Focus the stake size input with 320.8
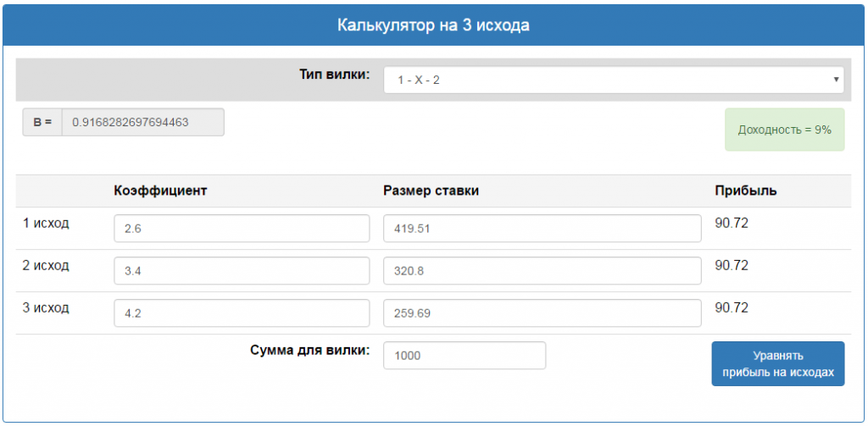Viewport: 868px width, 426px height. 542,271
